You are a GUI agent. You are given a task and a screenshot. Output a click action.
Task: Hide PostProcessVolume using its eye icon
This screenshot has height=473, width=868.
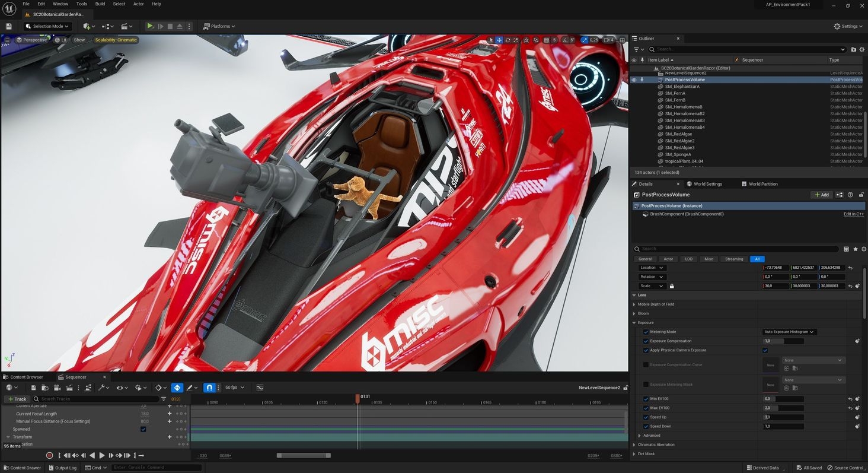(x=634, y=80)
